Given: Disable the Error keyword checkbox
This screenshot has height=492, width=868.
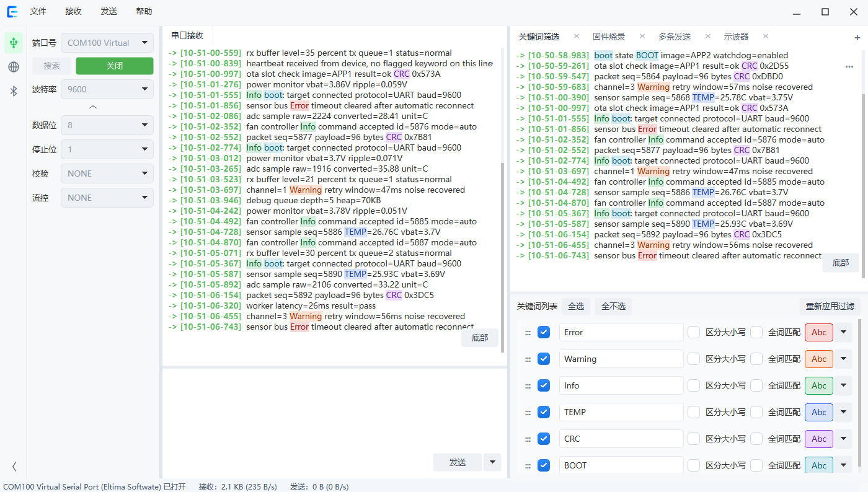Looking at the screenshot, I should click(x=544, y=332).
